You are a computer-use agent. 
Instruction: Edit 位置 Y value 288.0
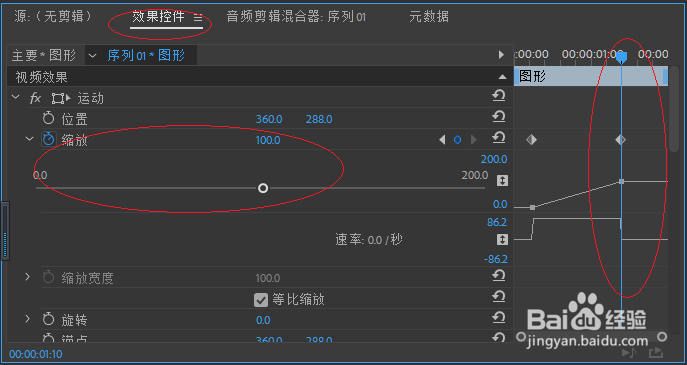pyautogui.click(x=319, y=119)
